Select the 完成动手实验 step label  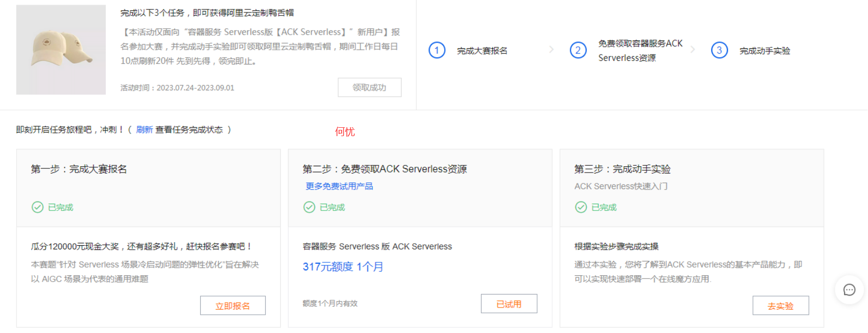[x=765, y=51]
